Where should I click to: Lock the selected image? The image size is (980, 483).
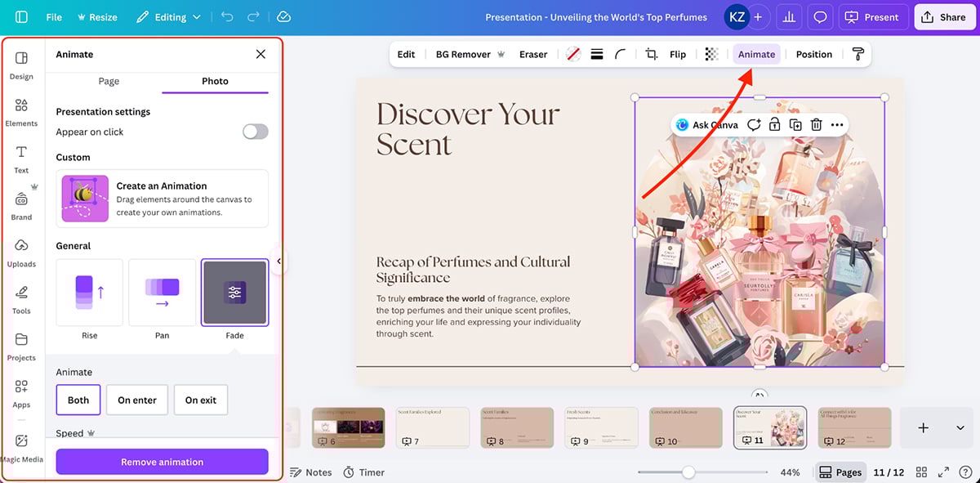(774, 124)
